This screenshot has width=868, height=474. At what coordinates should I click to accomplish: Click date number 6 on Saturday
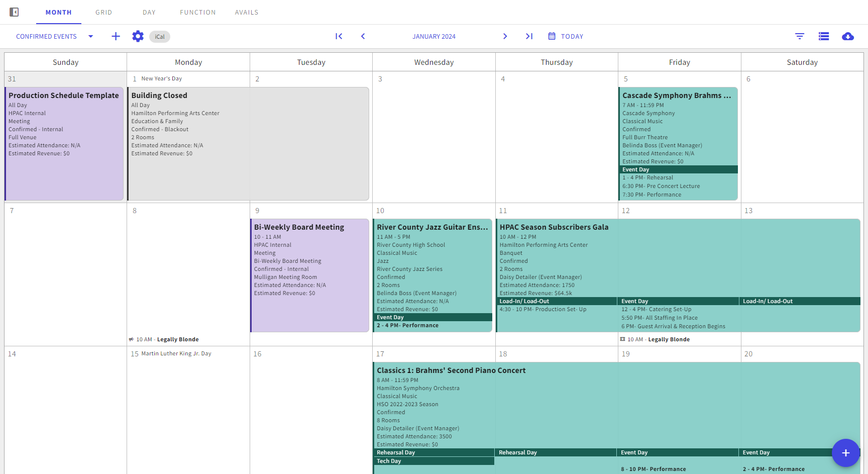coord(748,79)
